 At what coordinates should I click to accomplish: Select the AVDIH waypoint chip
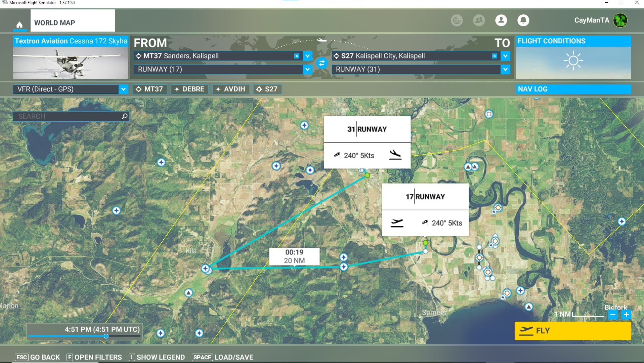231,89
